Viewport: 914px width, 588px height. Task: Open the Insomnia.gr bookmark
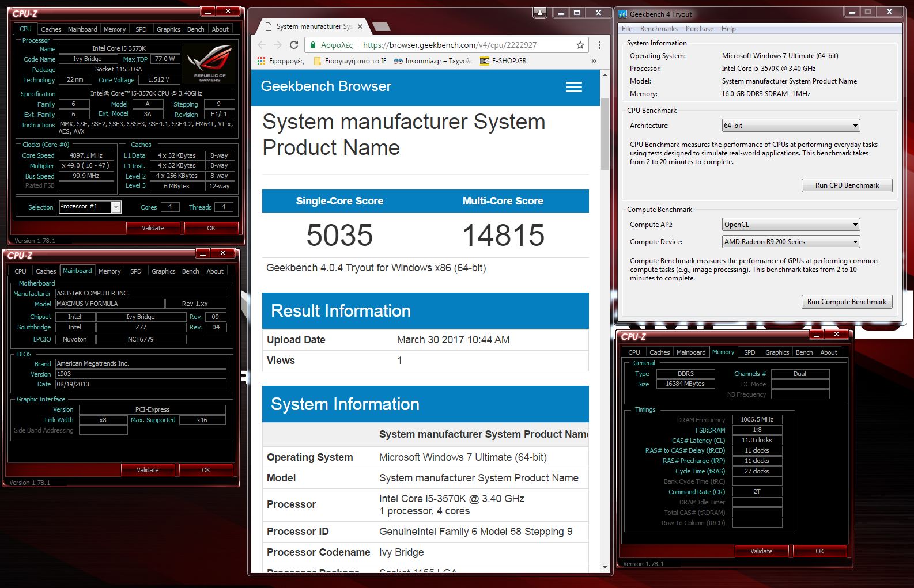coord(433,61)
